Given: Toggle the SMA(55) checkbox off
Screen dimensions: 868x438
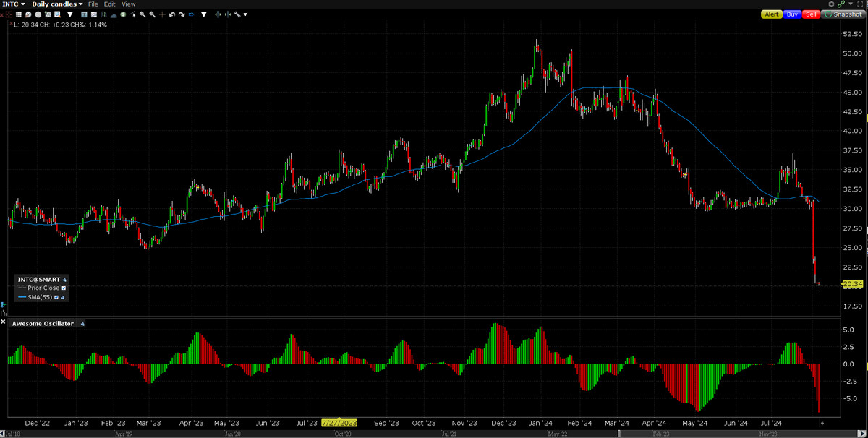Looking at the screenshot, I should click(x=58, y=297).
